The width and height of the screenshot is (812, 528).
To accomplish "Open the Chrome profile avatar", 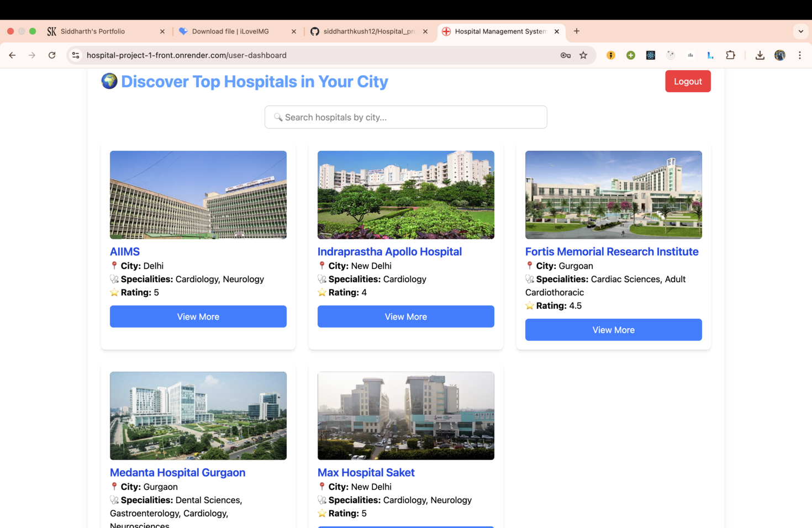I will (x=780, y=55).
